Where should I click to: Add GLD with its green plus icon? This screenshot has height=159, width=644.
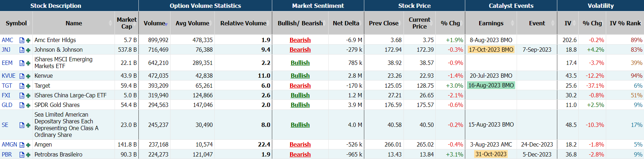point(28,105)
